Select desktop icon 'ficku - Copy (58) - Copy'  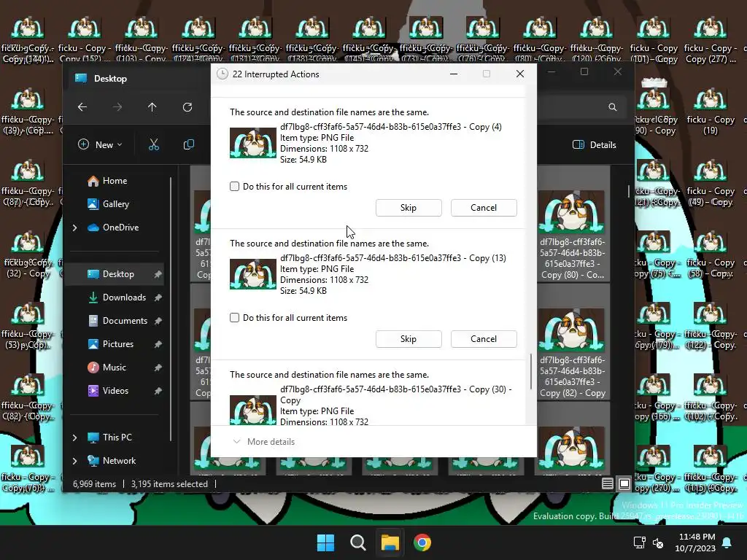click(711, 254)
